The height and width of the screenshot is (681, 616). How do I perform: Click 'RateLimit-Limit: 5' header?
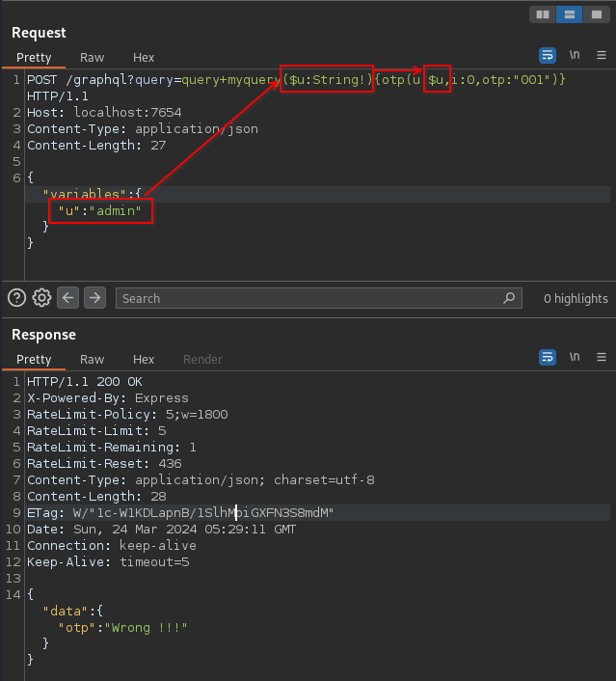tap(96, 431)
